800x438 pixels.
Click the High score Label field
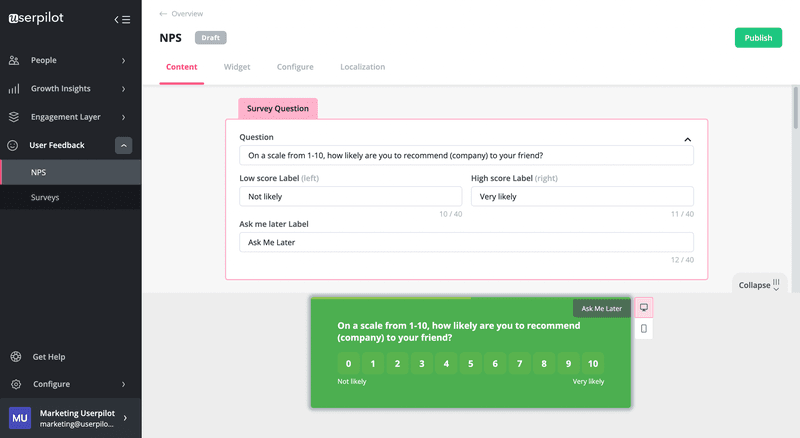tap(582, 197)
